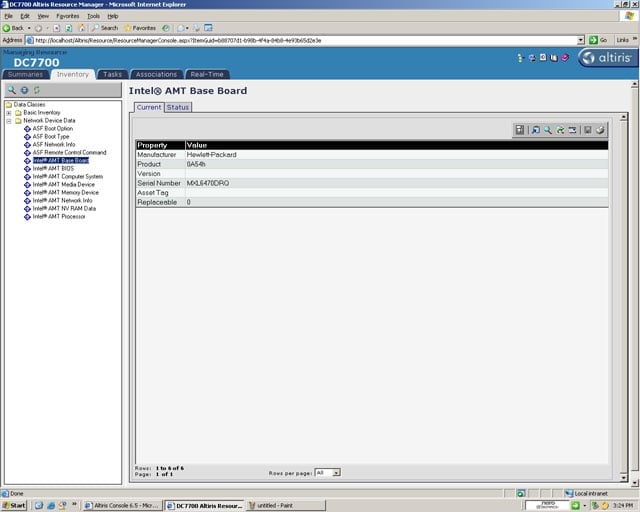Open the View menu
640x512 pixels.
[43, 16]
